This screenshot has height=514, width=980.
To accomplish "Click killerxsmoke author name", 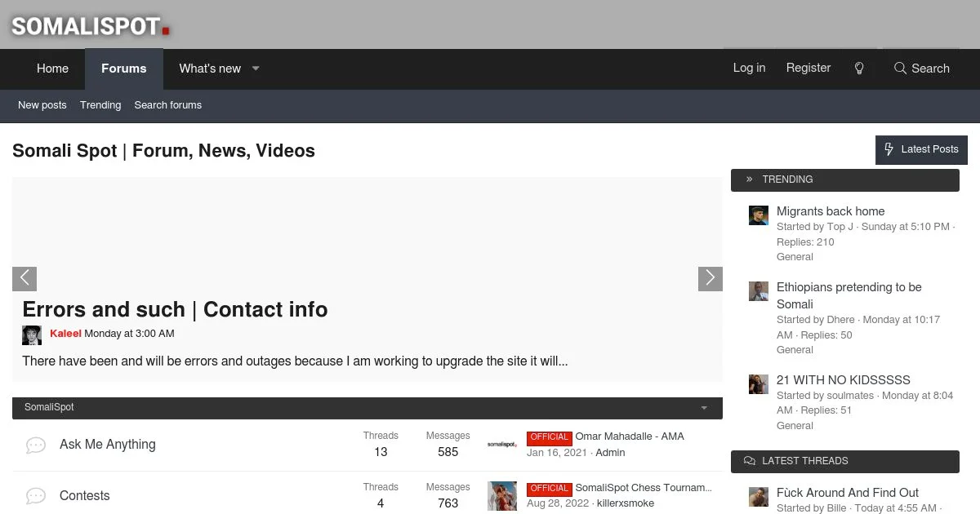I will click(626, 503).
